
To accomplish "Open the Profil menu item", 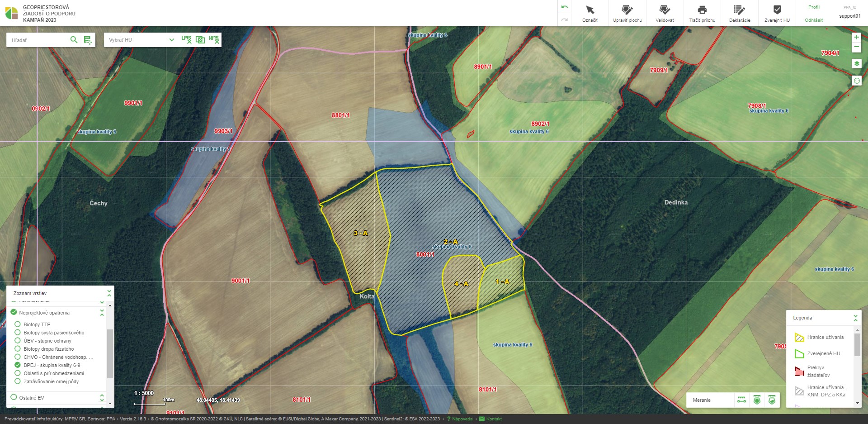I will (814, 7).
